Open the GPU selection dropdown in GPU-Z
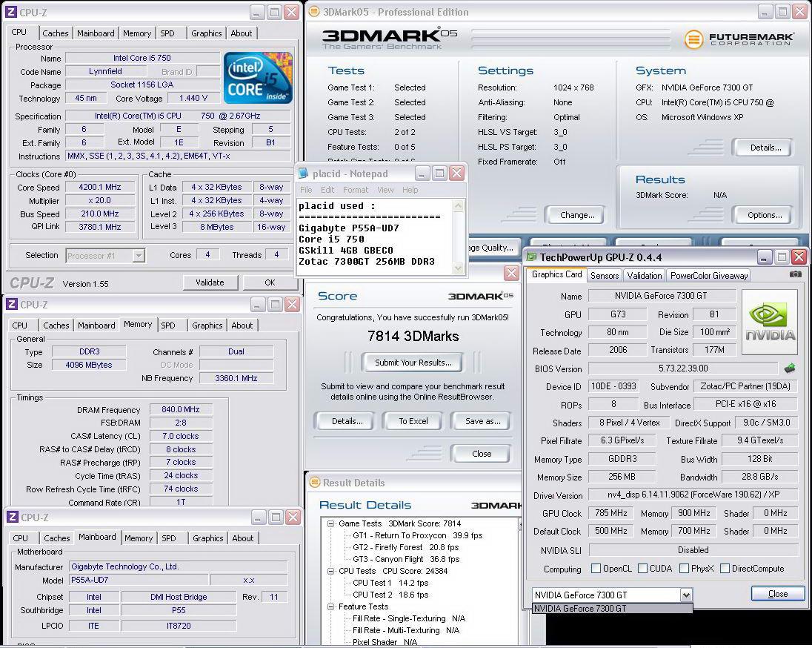This screenshot has height=648, width=812. [x=685, y=595]
